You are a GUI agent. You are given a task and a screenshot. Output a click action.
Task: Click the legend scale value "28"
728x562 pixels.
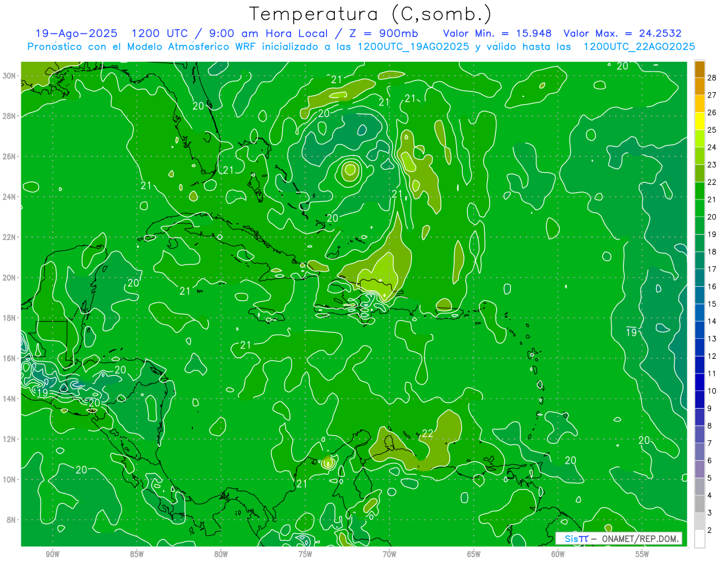[x=712, y=78]
